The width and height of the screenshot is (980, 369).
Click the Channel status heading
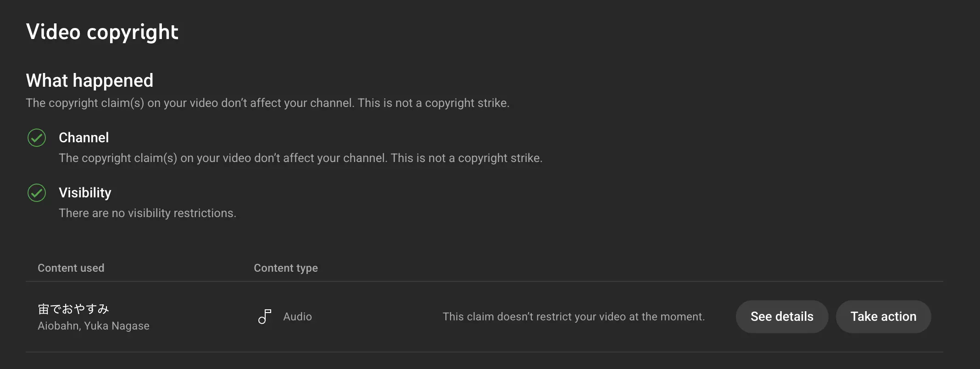84,138
